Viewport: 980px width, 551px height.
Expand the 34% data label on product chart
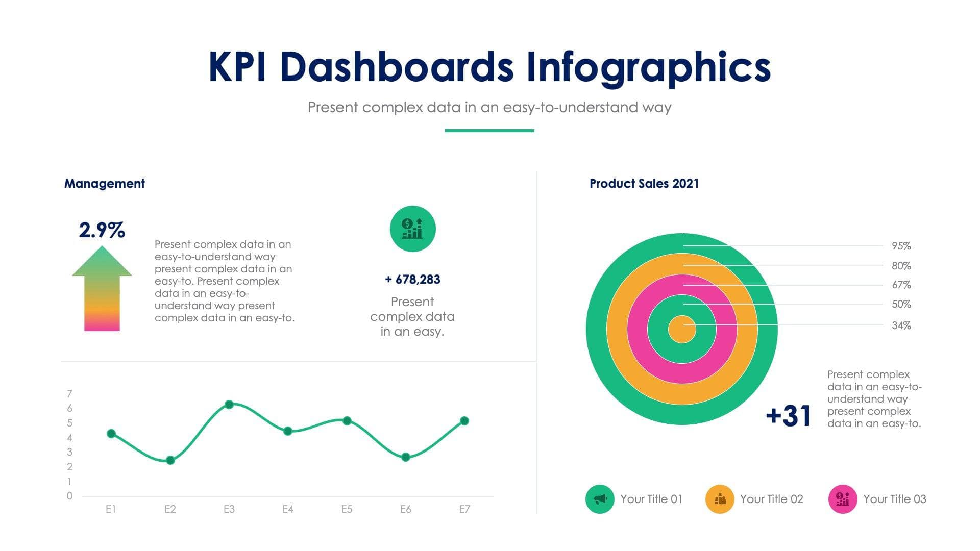(x=899, y=325)
